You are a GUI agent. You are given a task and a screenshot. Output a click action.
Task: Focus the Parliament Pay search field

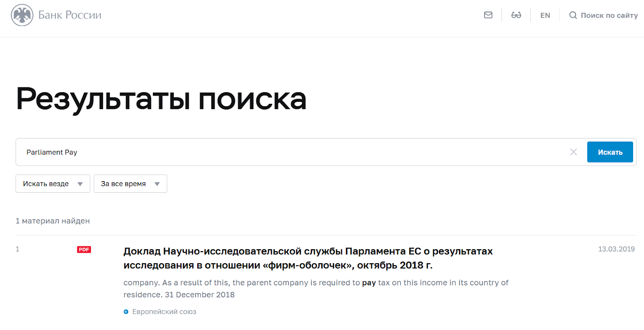[x=282, y=152]
